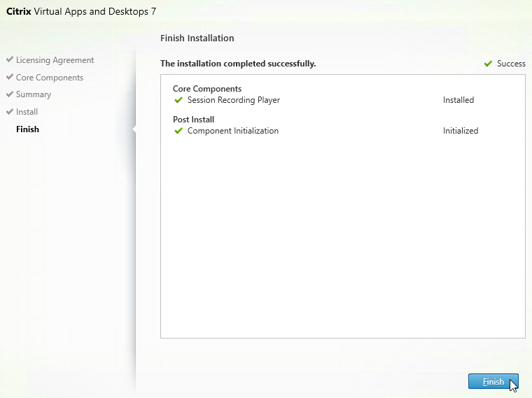Select the Finish step in sidebar

click(27, 129)
